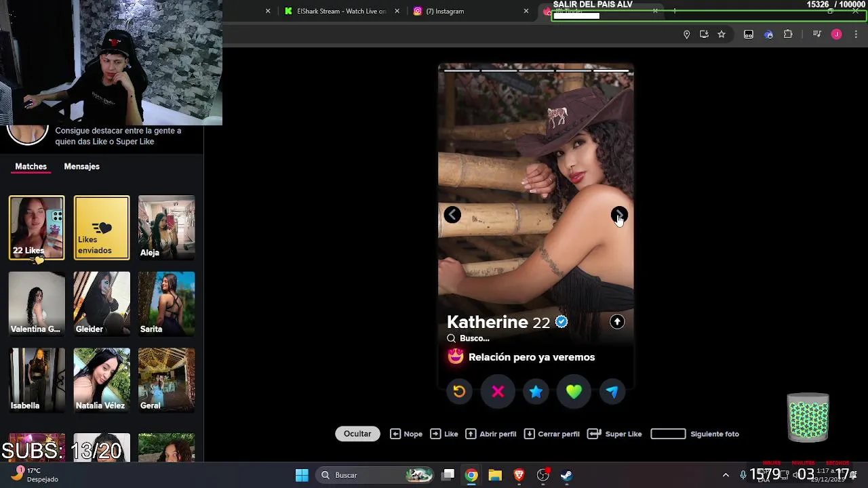Open the match with Aleja

pos(166,228)
